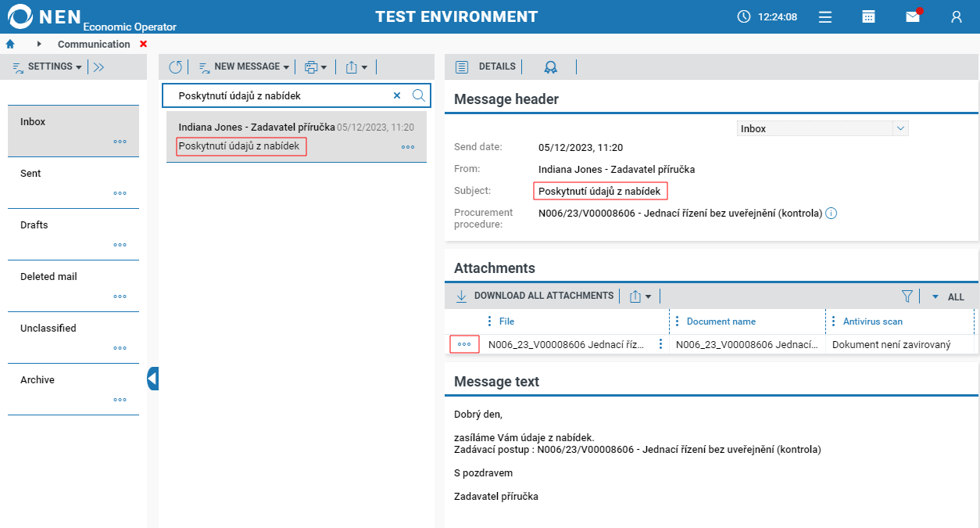Click Download All Attachments button
The height and width of the screenshot is (528, 980).
coord(535,296)
